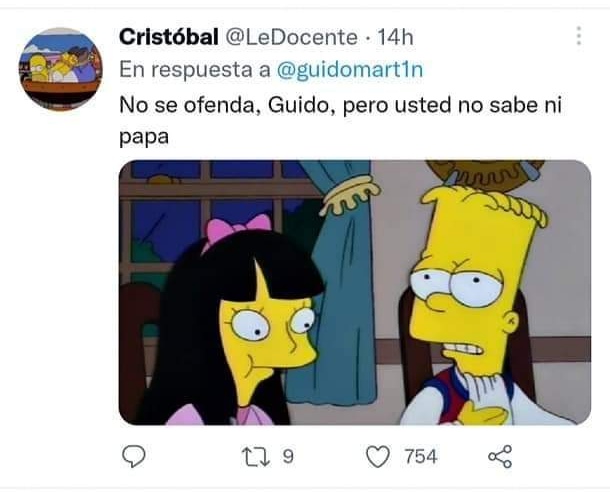The height and width of the screenshot is (492, 610).
Task: View the retweet count 9
Action: point(287,456)
